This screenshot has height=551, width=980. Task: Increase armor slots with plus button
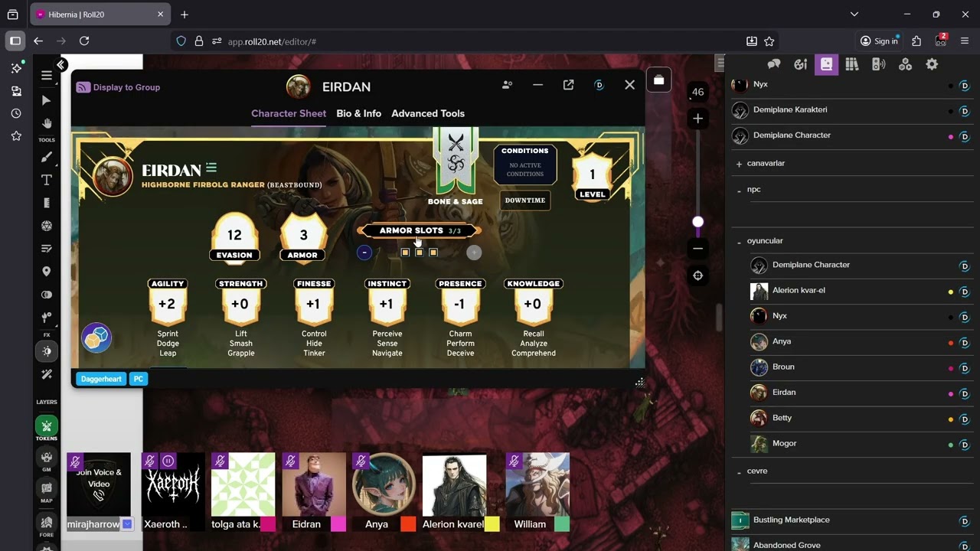[474, 253]
